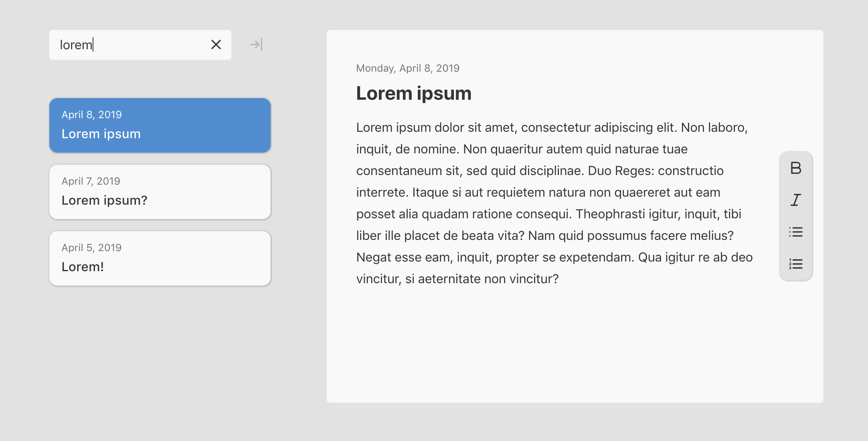The width and height of the screenshot is (868, 441).
Task: Click the "Monday, April 8, 2019" date in the editor
Action: click(407, 68)
